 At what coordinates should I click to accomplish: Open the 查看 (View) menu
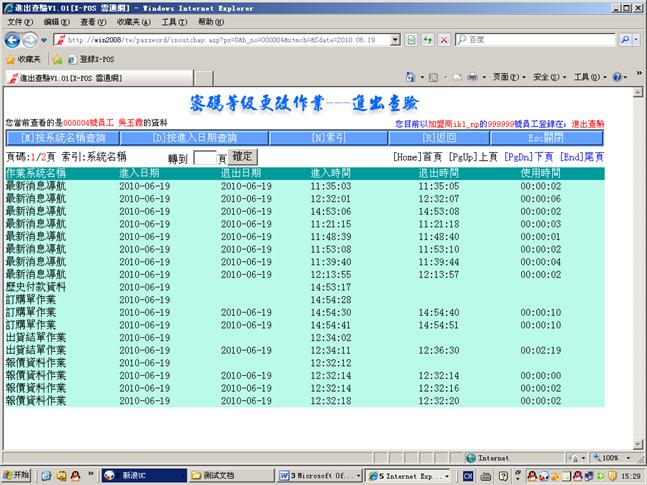92,21
